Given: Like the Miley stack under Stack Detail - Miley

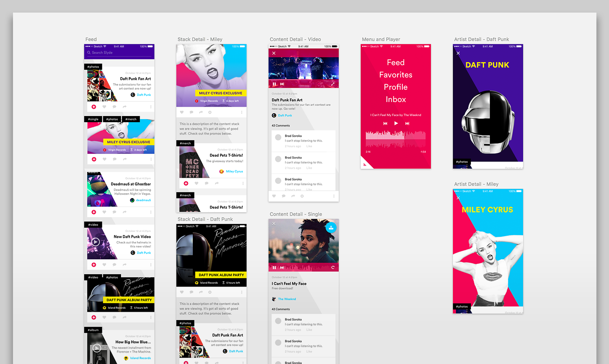Looking at the screenshot, I should click(x=181, y=112).
